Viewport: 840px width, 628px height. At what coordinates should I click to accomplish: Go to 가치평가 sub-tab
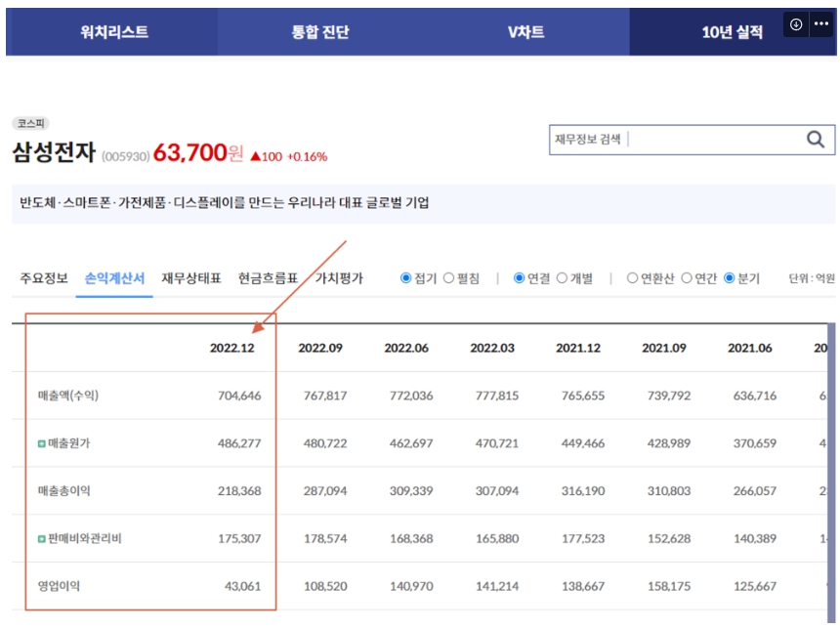(x=339, y=278)
